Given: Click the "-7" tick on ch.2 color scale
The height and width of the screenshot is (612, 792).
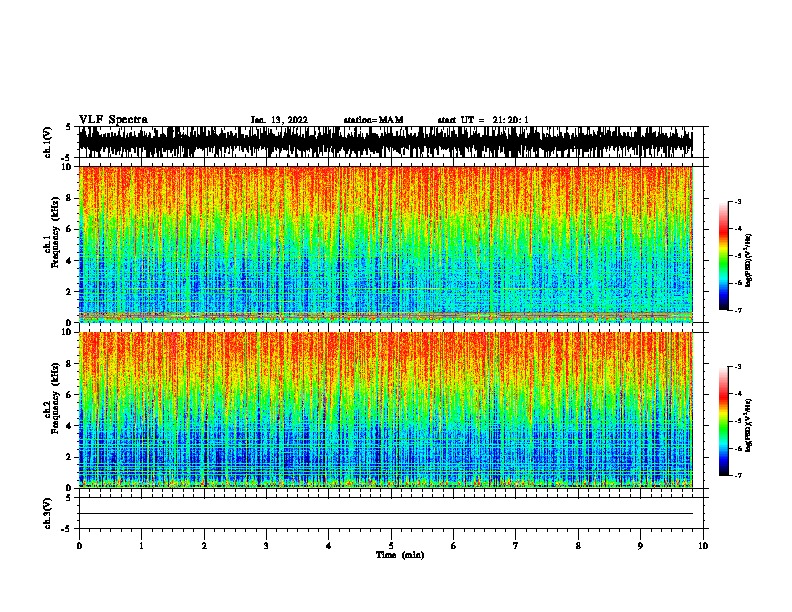Looking at the screenshot, I should click(x=737, y=475).
